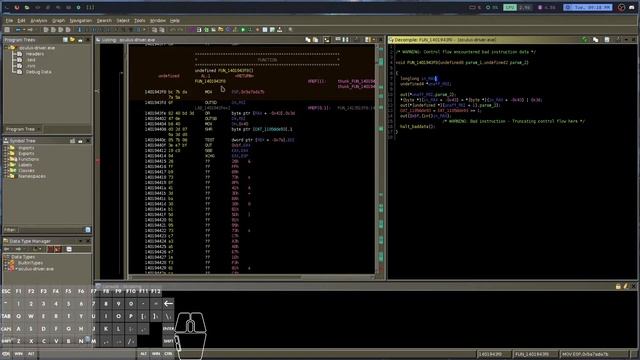Expand BuiltInTypes in Data Type Manager
640x360 pixels.
point(6,263)
